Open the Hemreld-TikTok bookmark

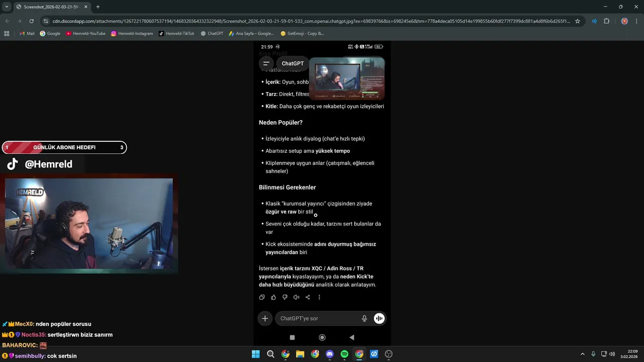click(x=177, y=34)
